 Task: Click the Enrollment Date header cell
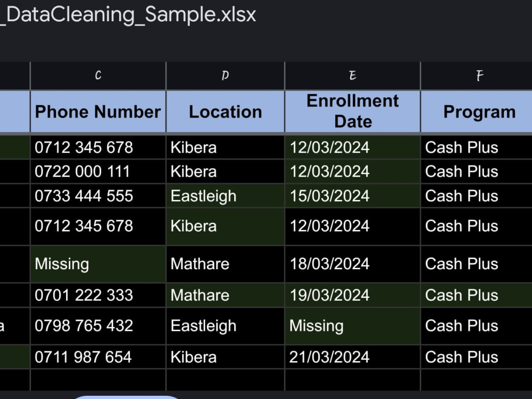click(353, 112)
